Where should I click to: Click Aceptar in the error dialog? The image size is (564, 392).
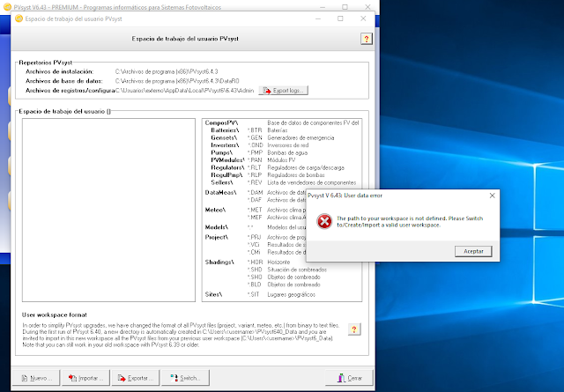[473, 251]
